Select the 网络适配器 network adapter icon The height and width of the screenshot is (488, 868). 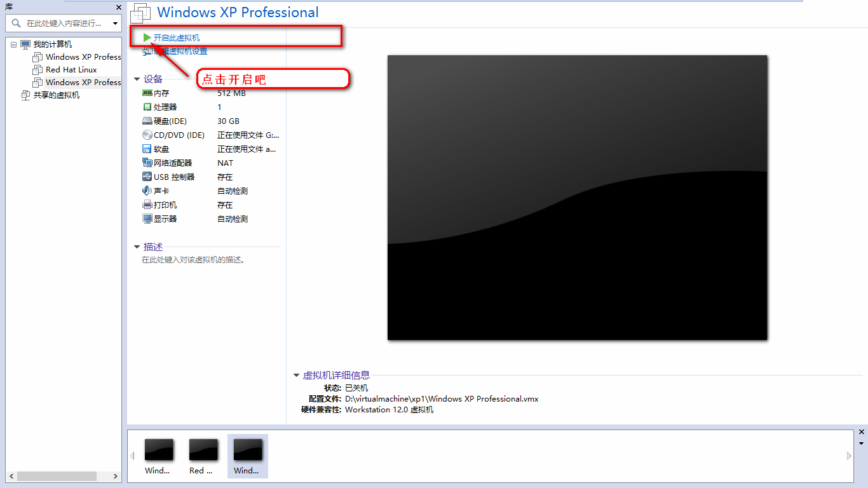(147, 163)
